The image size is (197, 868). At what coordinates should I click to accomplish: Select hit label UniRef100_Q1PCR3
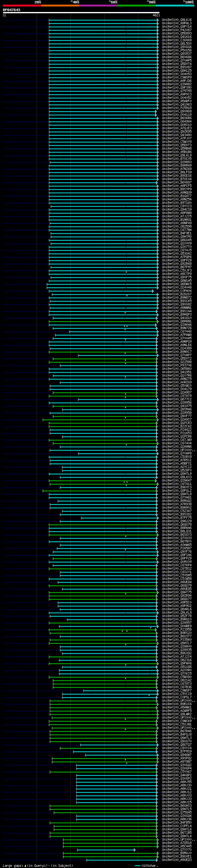[x=177, y=423]
